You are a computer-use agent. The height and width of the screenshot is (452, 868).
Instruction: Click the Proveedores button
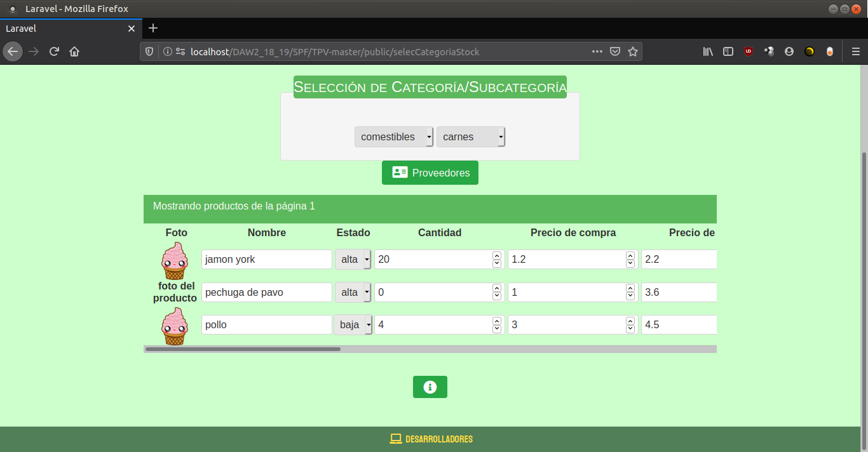point(430,173)
